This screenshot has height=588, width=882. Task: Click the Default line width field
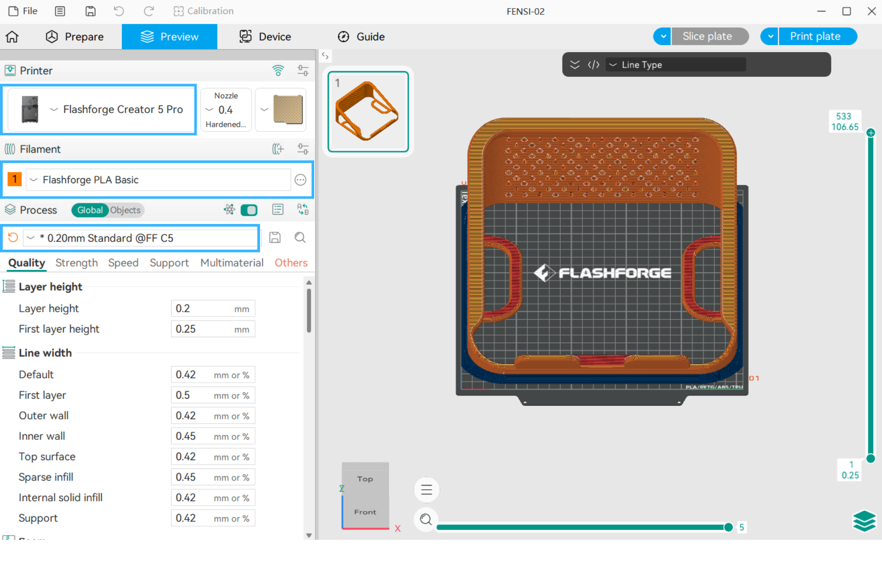213,374
